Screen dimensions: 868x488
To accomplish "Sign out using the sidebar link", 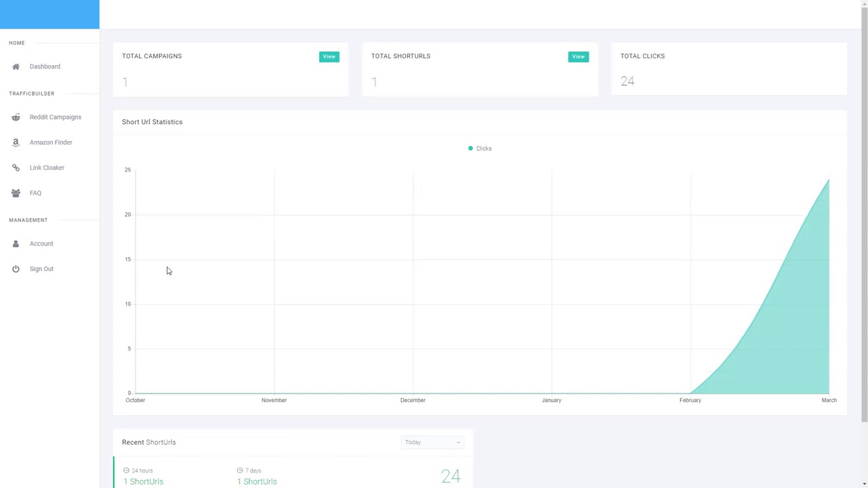I will pos(41,269).
